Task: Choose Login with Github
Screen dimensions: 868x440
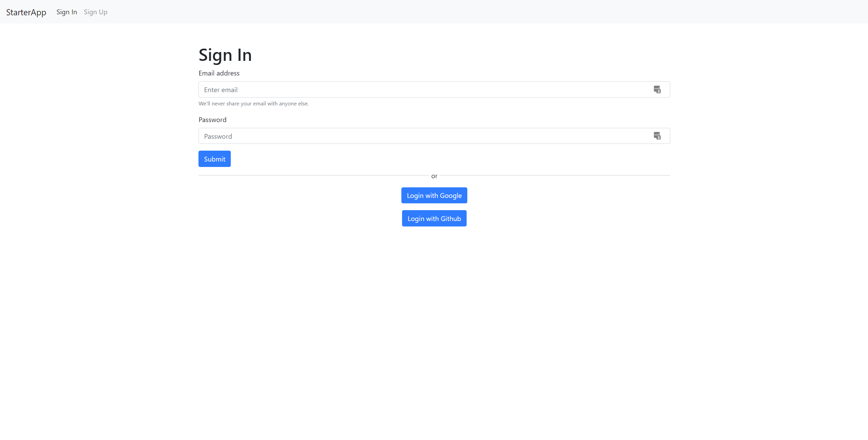Action: [434, 218]
